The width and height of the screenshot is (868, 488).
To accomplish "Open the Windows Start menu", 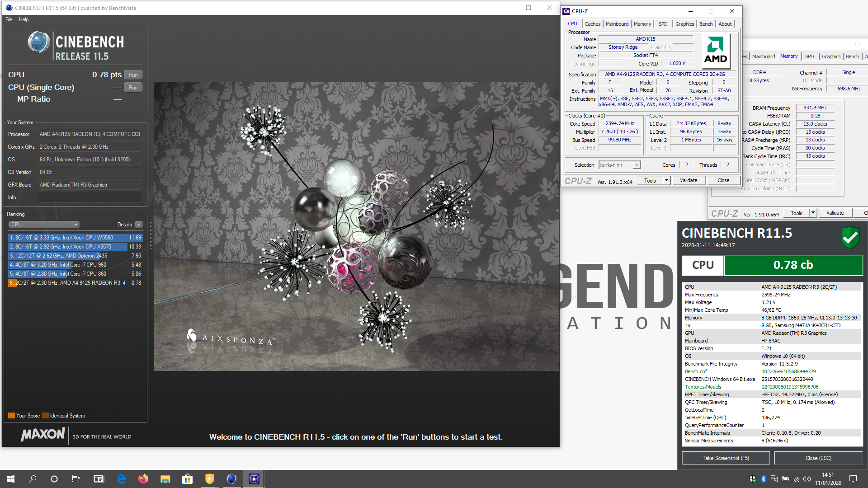I will 11,479.
